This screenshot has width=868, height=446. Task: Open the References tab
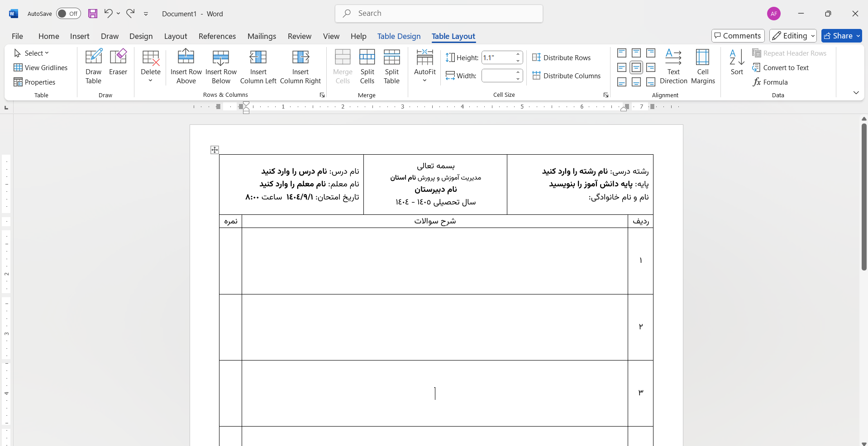[x=217, y=36]
